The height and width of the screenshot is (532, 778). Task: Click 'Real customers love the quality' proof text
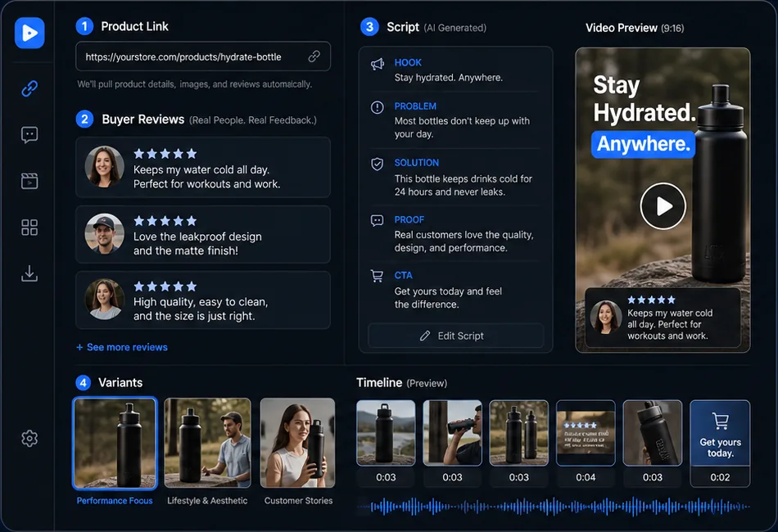coord(464,241)
